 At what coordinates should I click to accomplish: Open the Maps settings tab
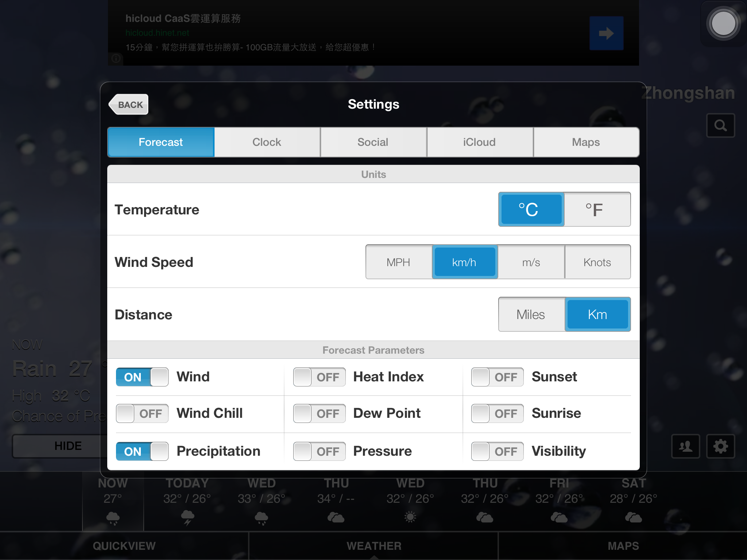coord(587,142)
